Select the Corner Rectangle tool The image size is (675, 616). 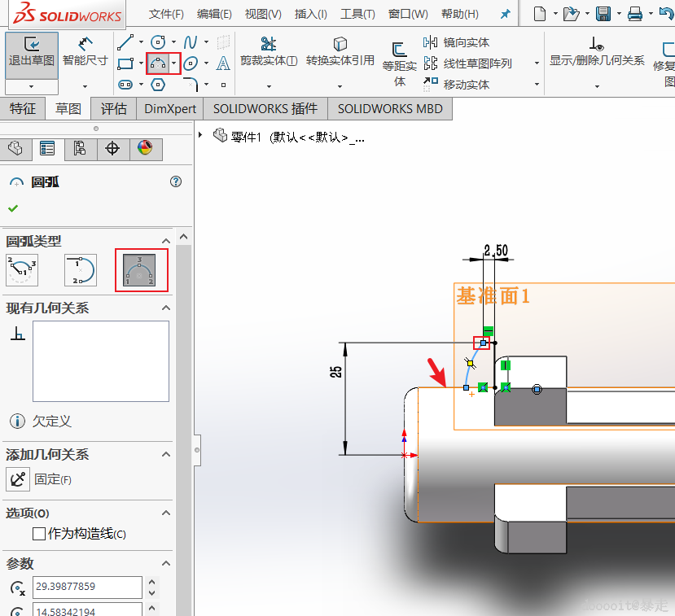125,63
